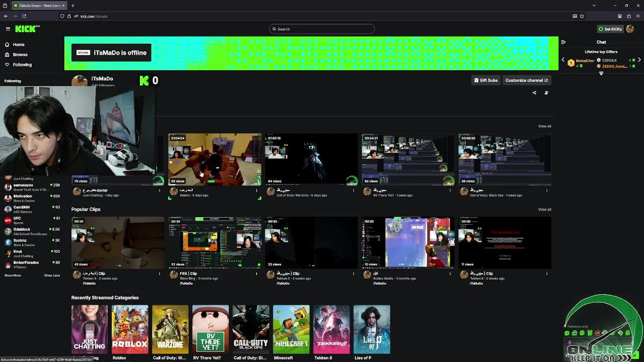
Task: Show previous top gifters
Action: (x=563, y=60)
